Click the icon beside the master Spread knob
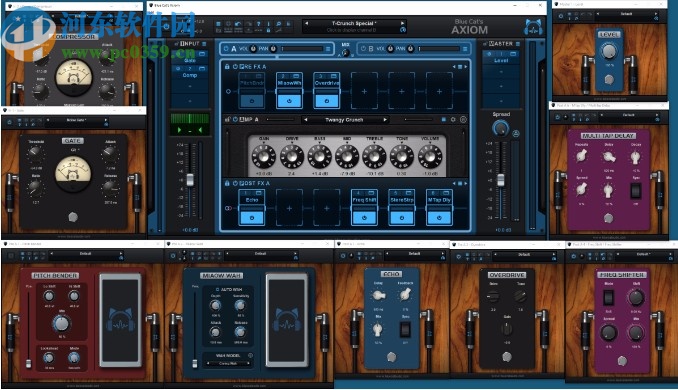 [x=516, y=134]
